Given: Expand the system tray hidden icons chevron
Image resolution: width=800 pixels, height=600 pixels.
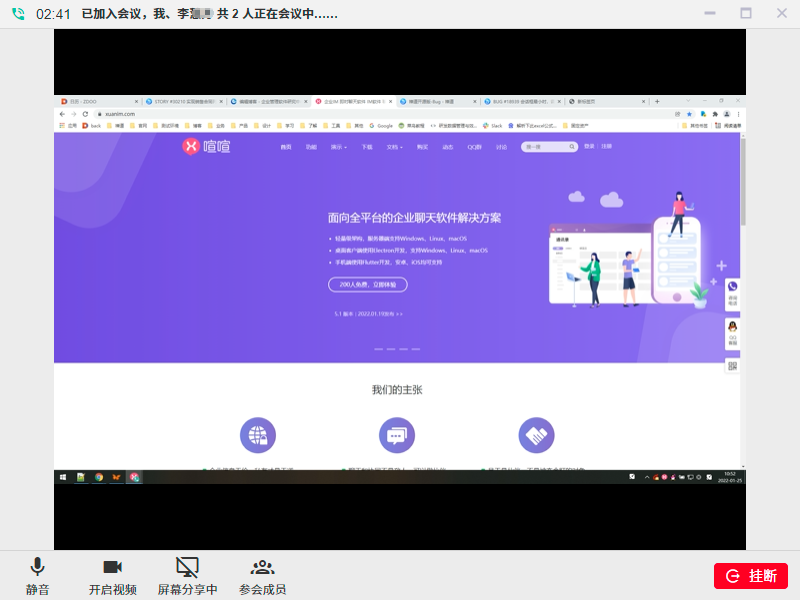Looking at the screenshot, I should point(647,477).
